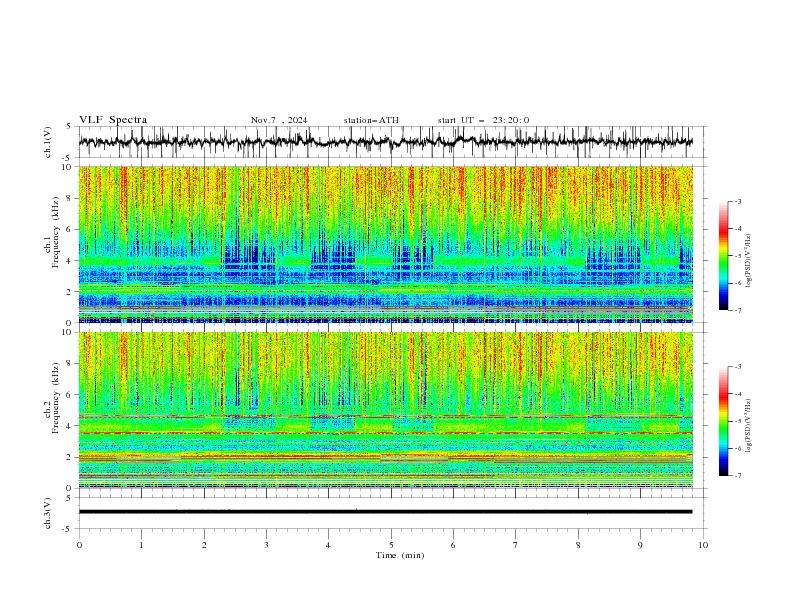Screen dimensions: 792x612
Task: Click the time axis tick label '8'
Action: (578, 545)
